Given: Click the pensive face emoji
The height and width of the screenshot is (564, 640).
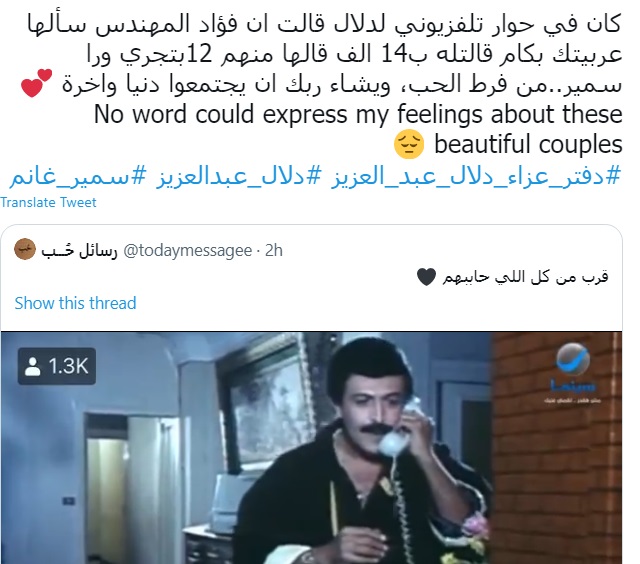Looking at the screenshot, I should [409, 144].
